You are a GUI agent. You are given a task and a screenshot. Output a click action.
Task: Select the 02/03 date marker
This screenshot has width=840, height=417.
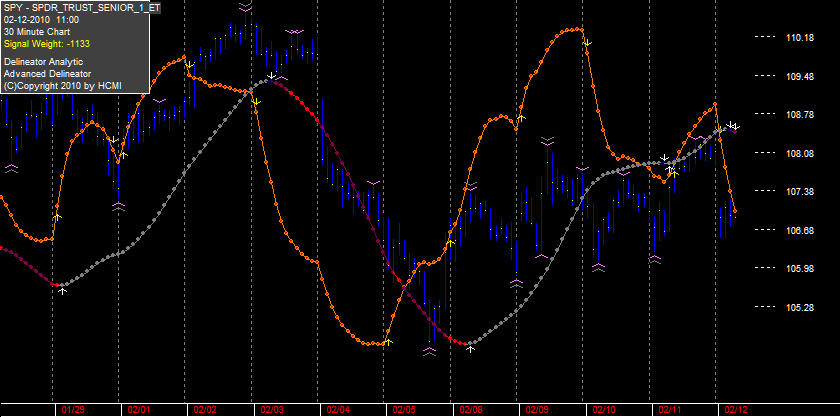point(272,410)
